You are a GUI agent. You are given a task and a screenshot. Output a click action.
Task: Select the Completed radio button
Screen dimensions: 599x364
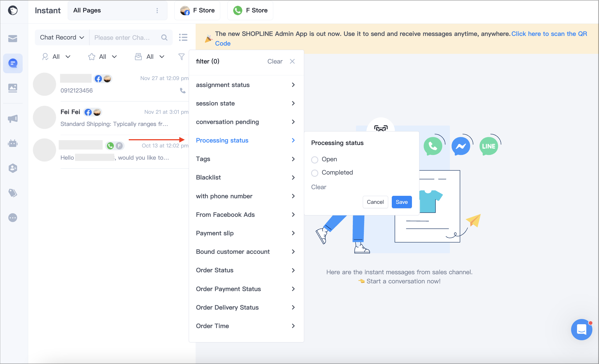tap(315, 173)
